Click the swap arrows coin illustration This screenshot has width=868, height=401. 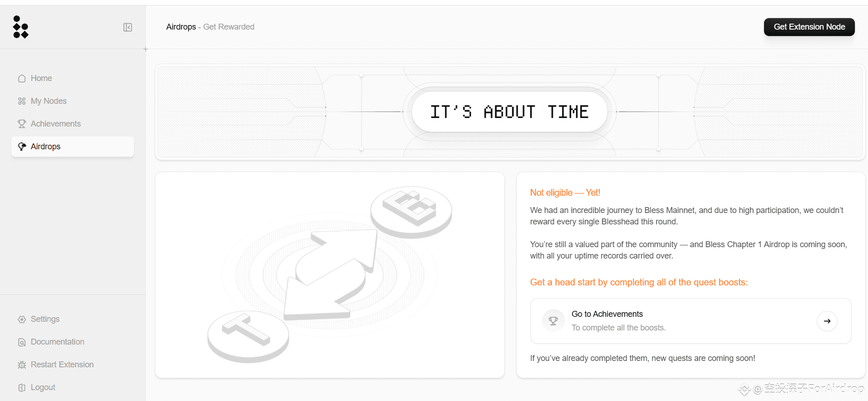(x=330, y=275)
